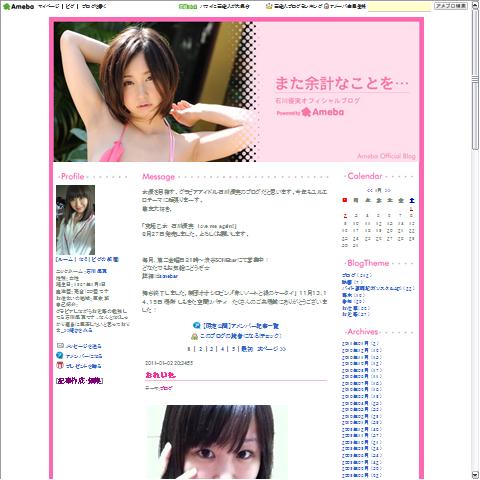The image size is (480, 480).
Task: Open the メッセージを送る link
Action: click(83, 346)
